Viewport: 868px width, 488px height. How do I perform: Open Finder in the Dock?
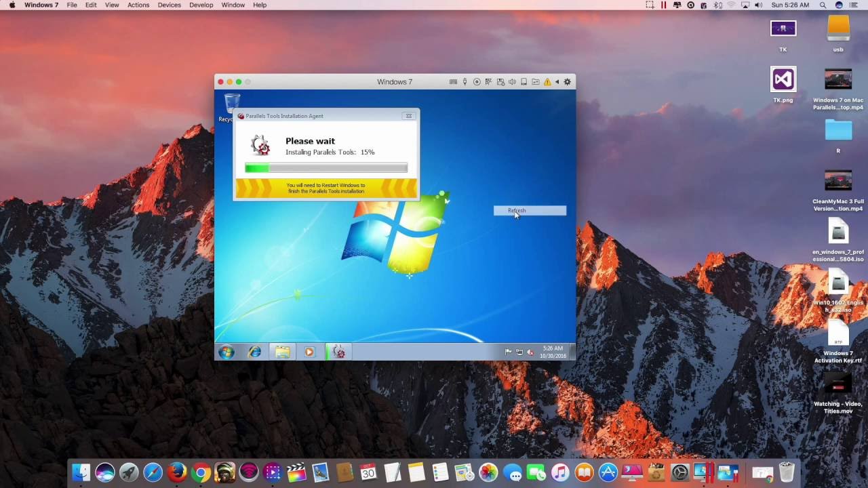81,472
